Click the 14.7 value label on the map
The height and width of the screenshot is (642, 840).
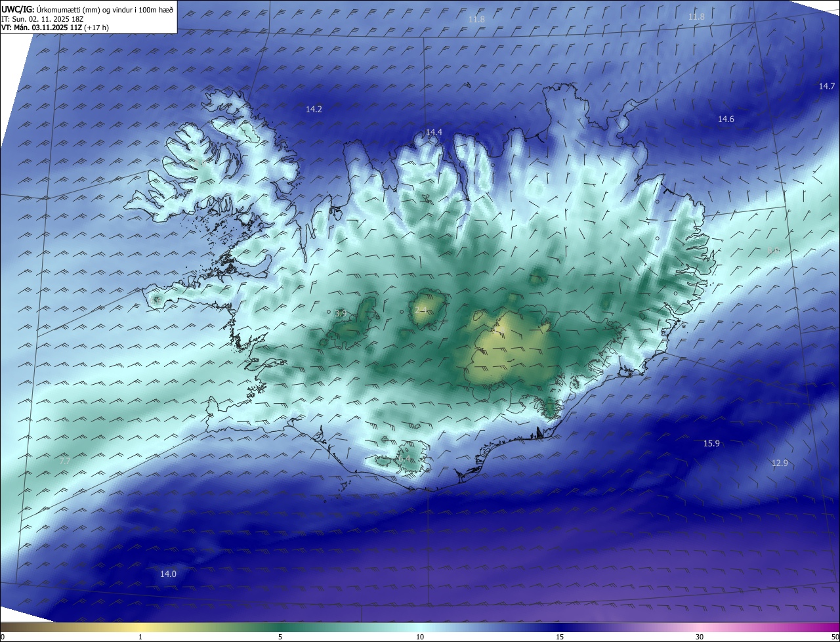[x=827, y=86]
